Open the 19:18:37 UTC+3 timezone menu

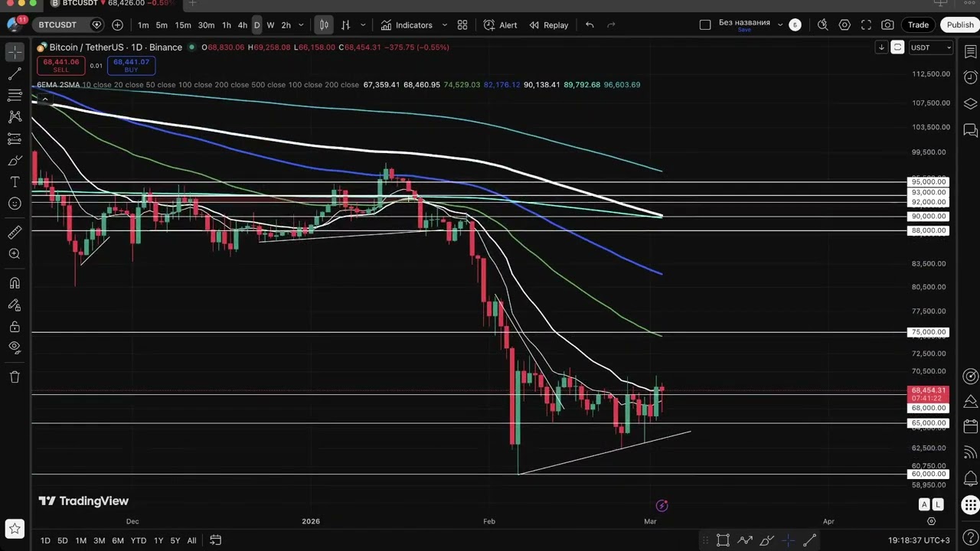919,540
